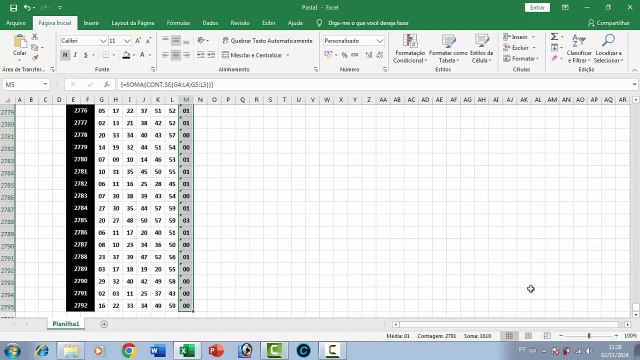
Task: Open the font size 11 dropdown
Action: (x=127, y=41)
